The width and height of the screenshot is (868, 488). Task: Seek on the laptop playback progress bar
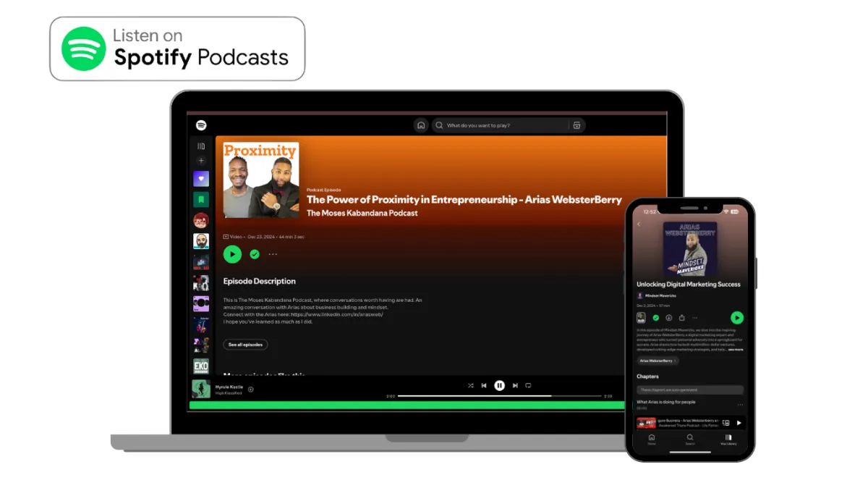click(500, 396)
